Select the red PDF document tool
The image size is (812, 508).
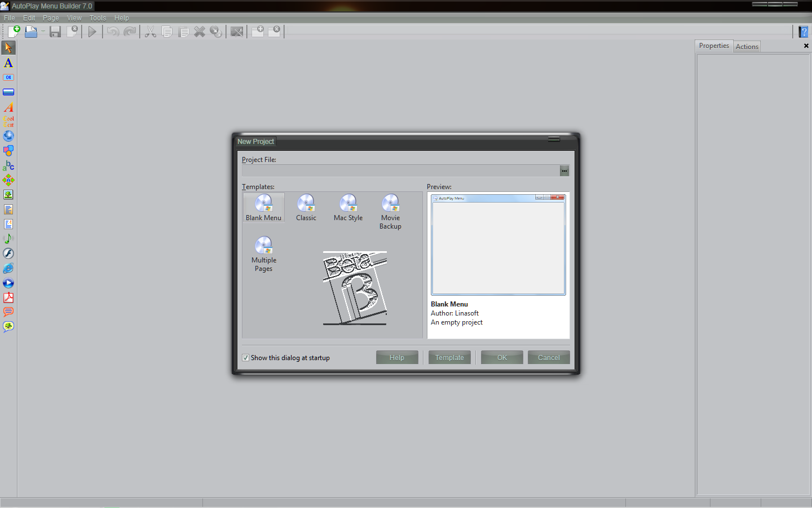coord(8,297)
